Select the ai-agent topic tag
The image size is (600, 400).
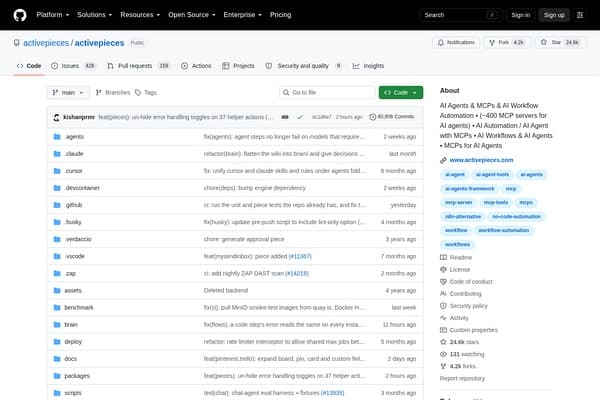click(x=455, y=175)
